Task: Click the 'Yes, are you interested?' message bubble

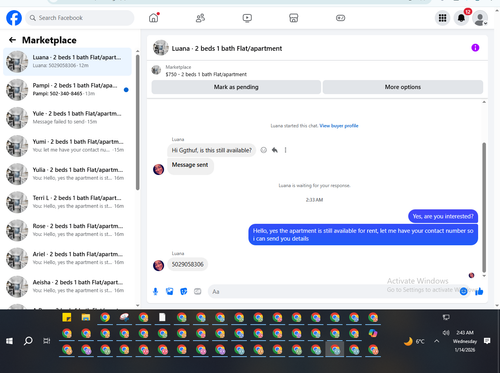Action: [x=443, y=216]
